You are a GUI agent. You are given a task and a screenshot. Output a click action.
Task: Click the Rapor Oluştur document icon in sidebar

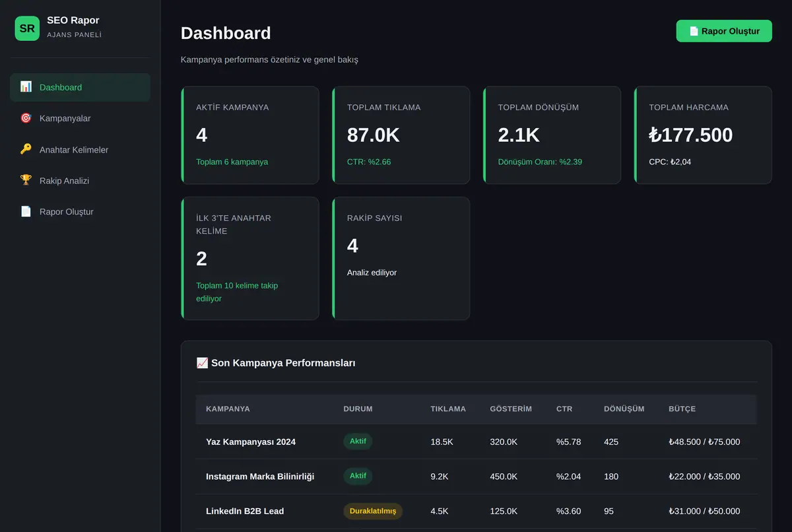pyautogui.click(x=26, y=211)
